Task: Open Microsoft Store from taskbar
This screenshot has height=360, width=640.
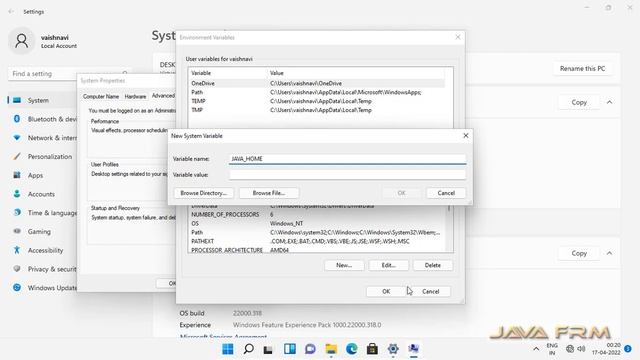Action: [372, 349]
